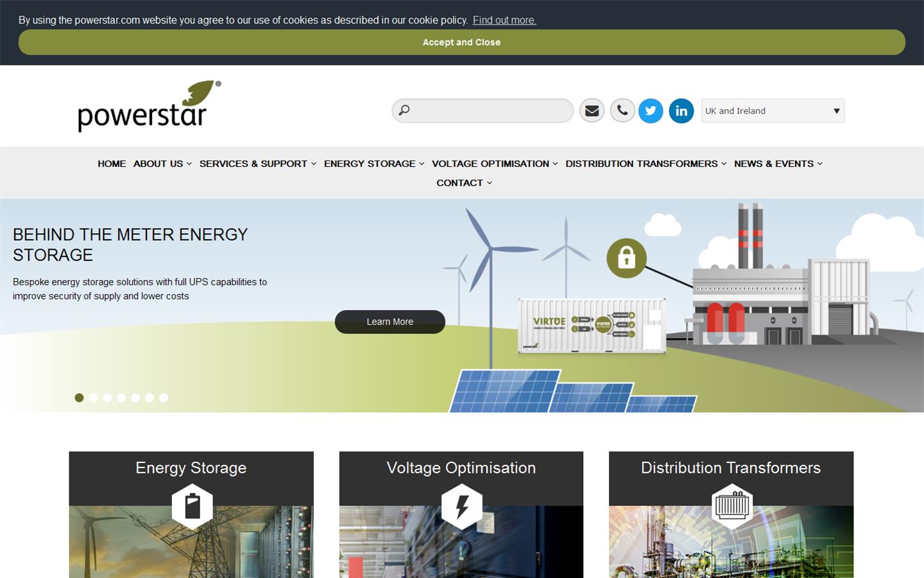Activate the last slider navigation dot
924x578 pixels.
pos(164,398)
